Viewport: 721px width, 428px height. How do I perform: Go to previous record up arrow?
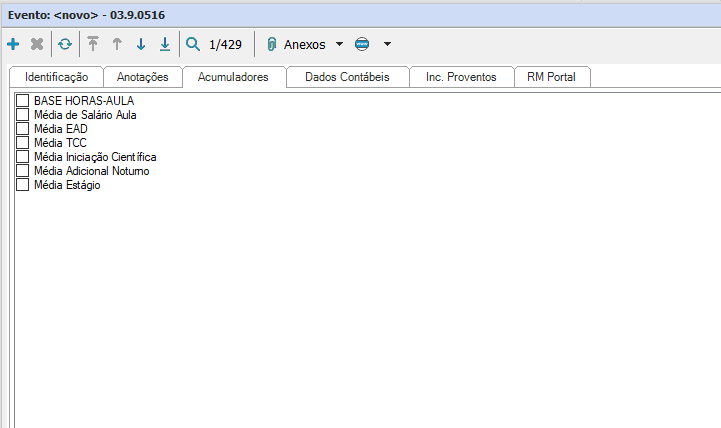(x=117, y=44)
